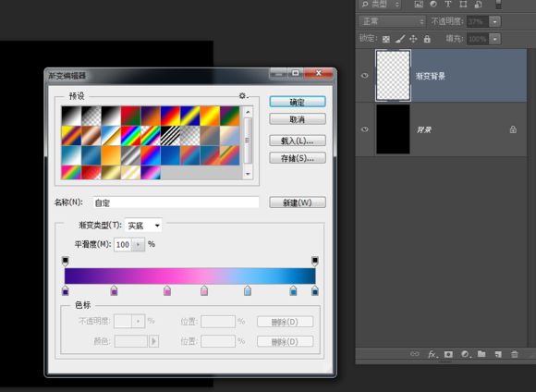Image resolution: width=536 pixels, height=392 pixels.
Task: Select the rainbow spectrum gradient preset
Action: click(x=131, y=136)
